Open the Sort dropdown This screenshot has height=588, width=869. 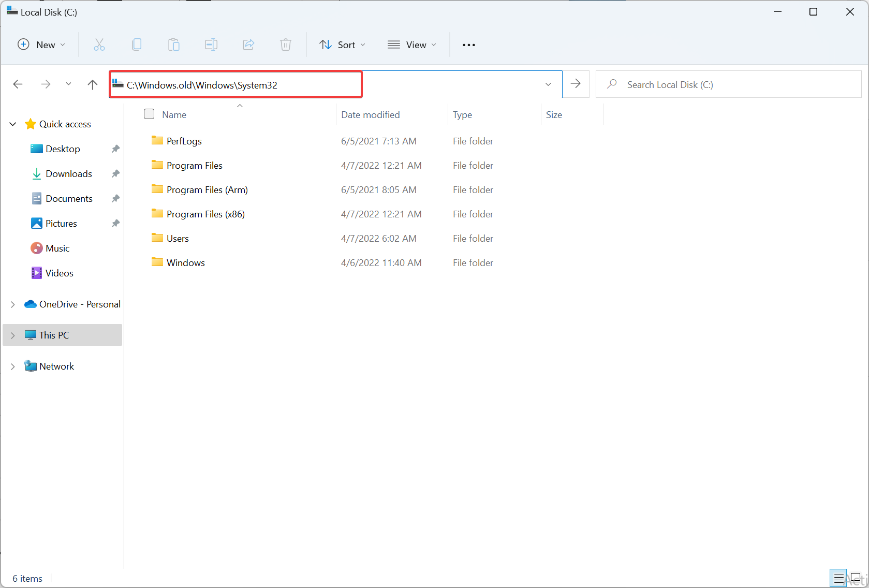click(x=342, y=45)
